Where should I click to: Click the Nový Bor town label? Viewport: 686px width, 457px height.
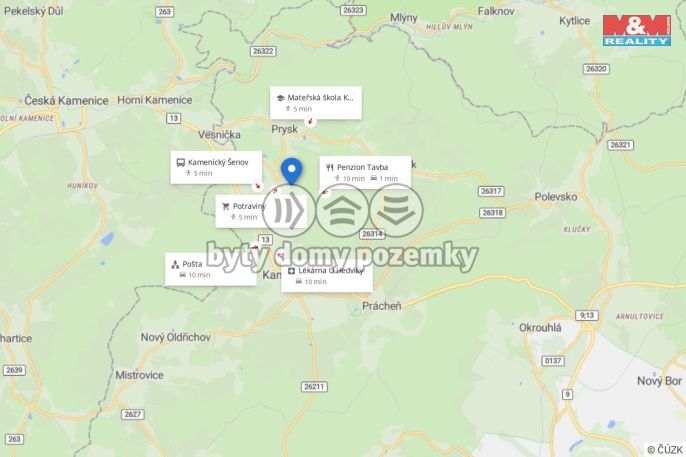[x=659, y=381]
